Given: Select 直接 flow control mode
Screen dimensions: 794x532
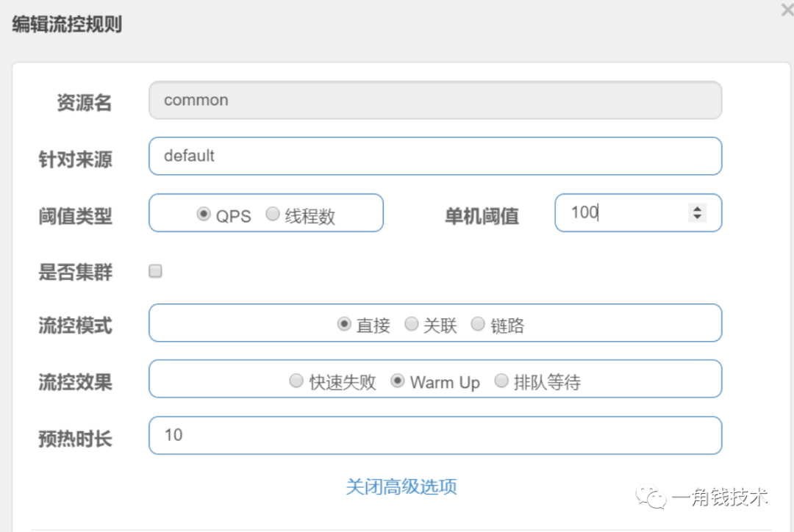Looking at the screenshot, I should [344, 324].
